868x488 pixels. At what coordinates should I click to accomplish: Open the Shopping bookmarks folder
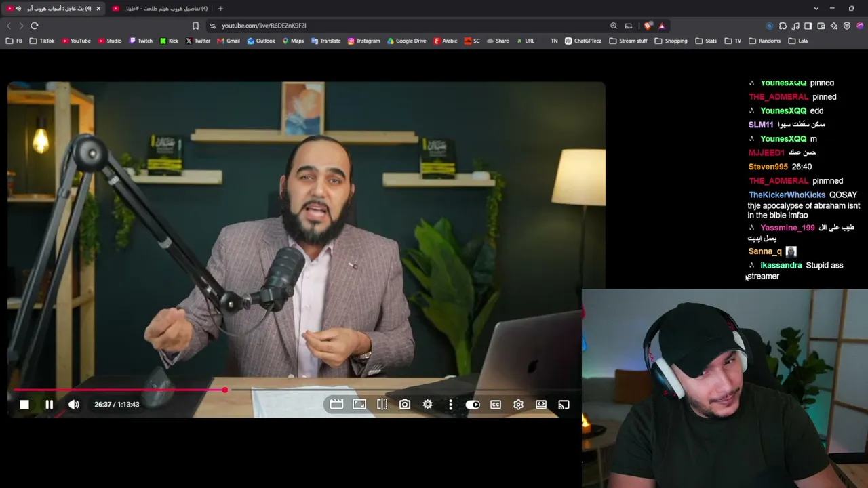[x=671, y=41]
